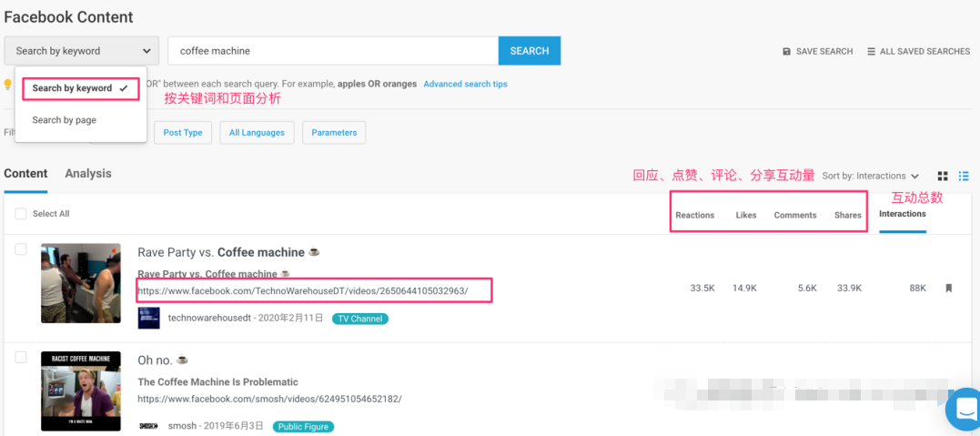Expand the Search by keyword dropdown
The height and width of the screenshot is (436, 980).
(82, 51)
